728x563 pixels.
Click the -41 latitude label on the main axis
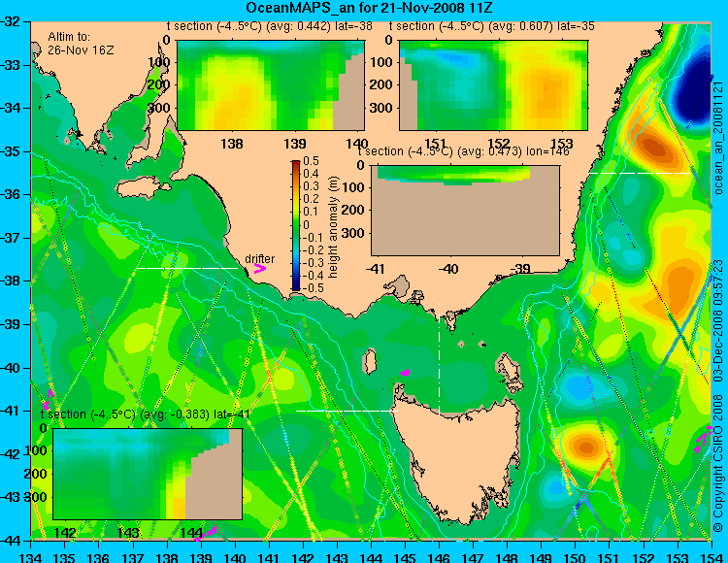(11, 411)
